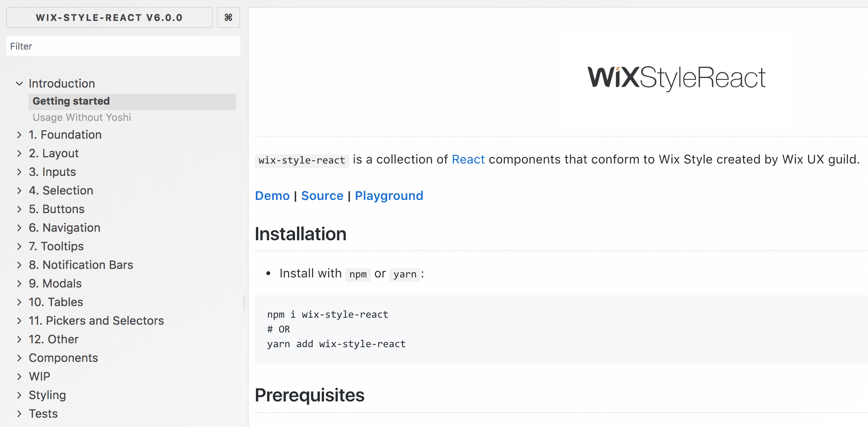
Task: Expand the Tests chevron
Action: [19, 413]
